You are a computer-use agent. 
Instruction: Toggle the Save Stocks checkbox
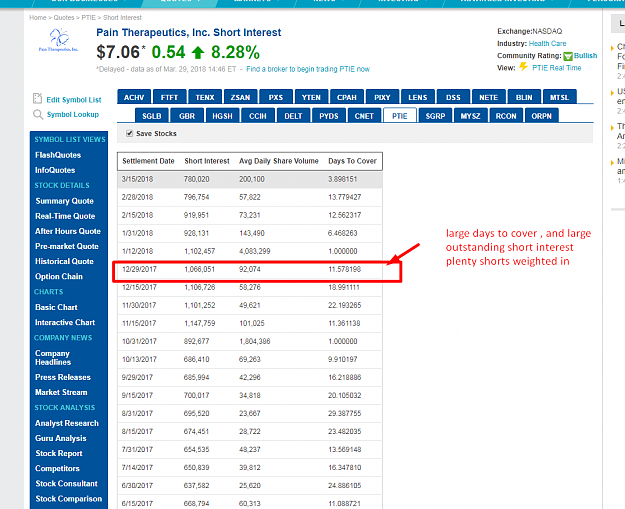(129, 134)
